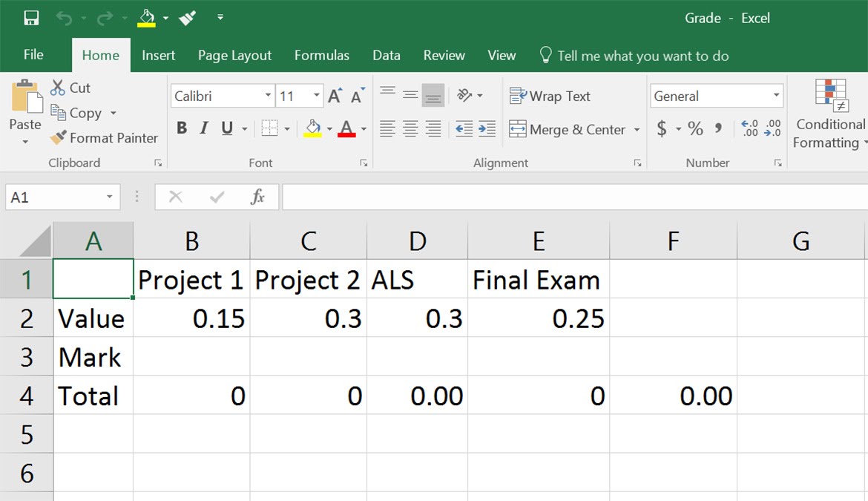Viewport: 868px width, 501px height.
Task: Undo the last action
Action: [x=65, y=19]
